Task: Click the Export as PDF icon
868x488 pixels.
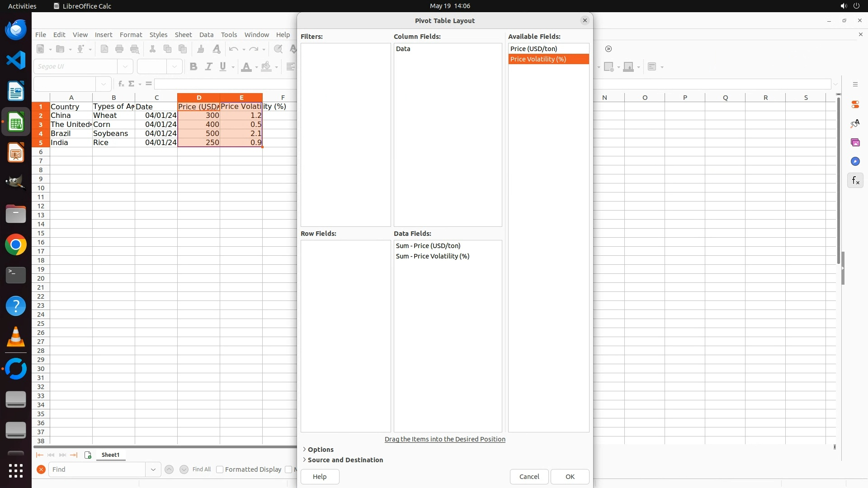Action: pyautogui.click(x=104, y=49)
